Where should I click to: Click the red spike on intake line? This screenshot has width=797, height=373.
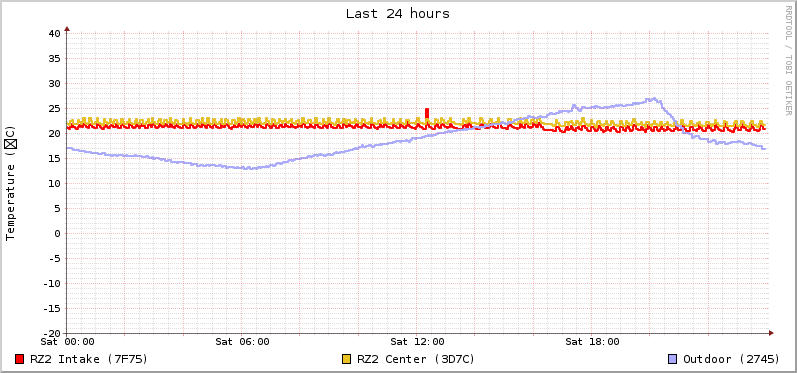pyautogui.click(x=427, y=113)
